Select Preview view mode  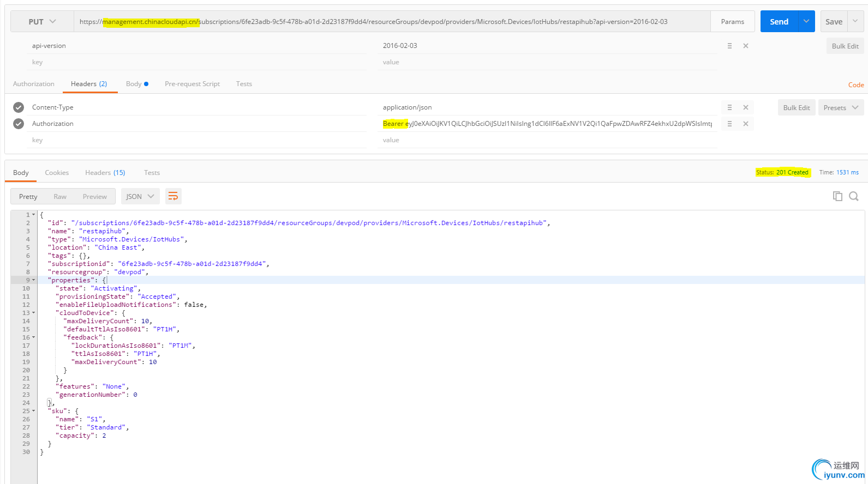pyautogui.click(x=95, y=196)
